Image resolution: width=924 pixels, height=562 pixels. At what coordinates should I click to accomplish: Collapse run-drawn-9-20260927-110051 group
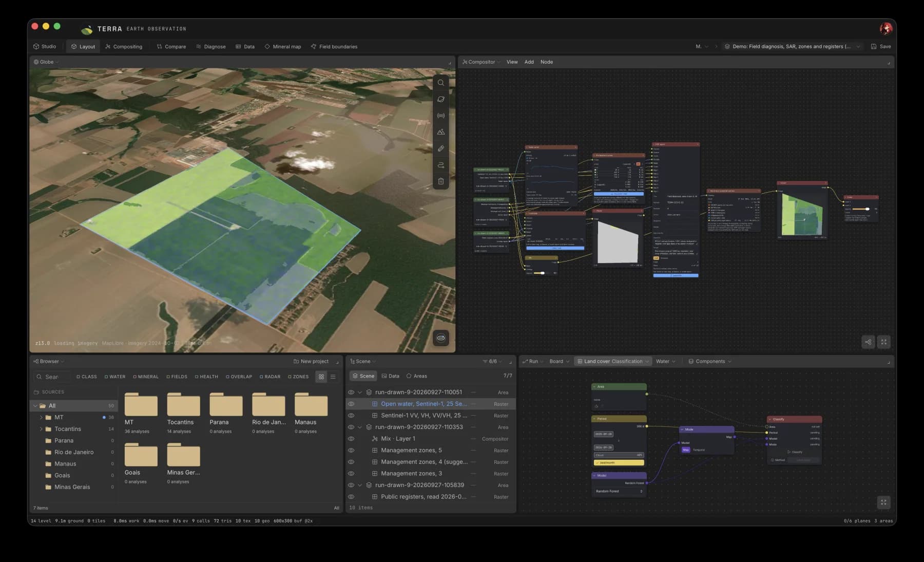360,392
